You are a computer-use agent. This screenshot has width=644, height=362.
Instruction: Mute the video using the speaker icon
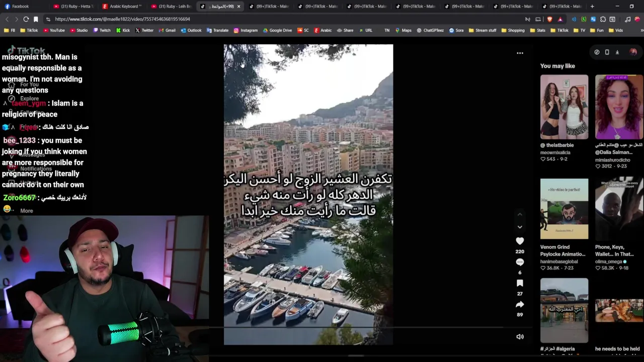point(520,336)
